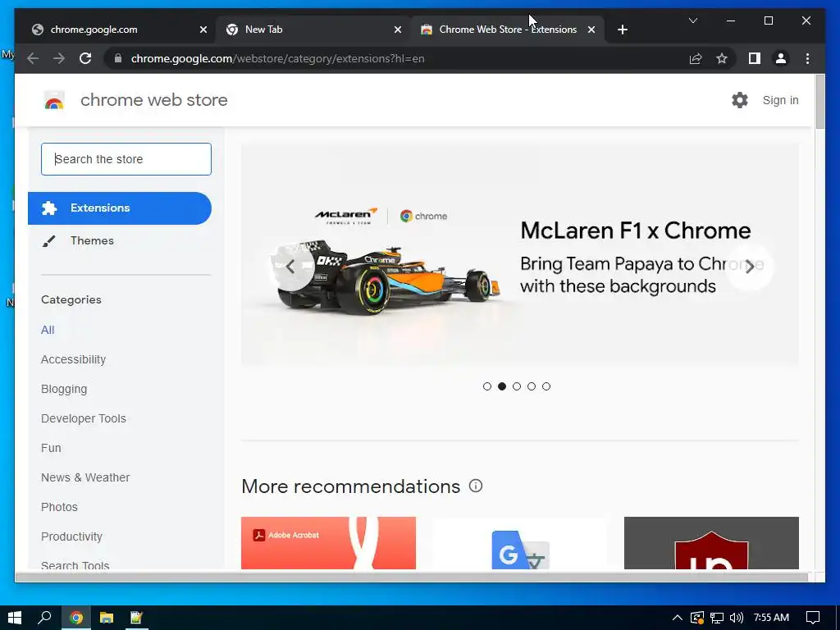Open the notepad app in taskbar

[137, 618]
